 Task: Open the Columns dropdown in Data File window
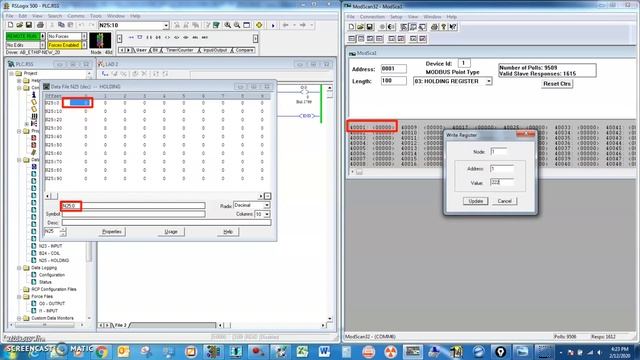tap(267, 214)
